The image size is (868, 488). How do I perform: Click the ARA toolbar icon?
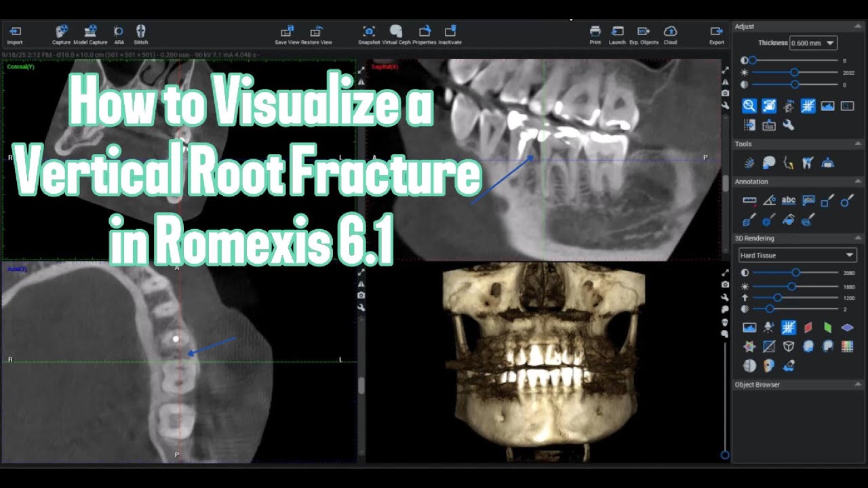coord(119,35)
